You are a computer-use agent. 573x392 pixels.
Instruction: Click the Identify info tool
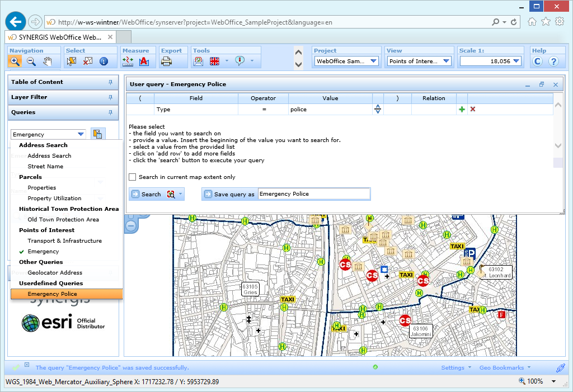click(105, 61)
